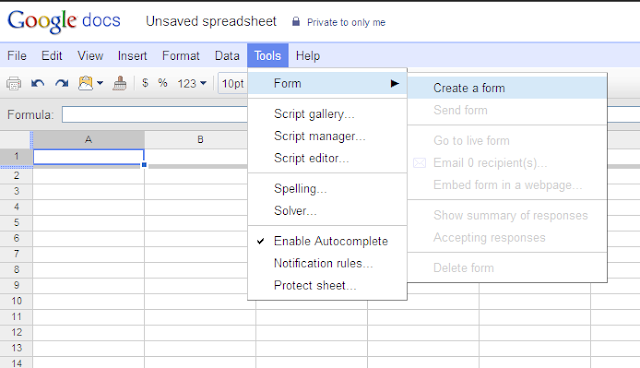This screenshot has height=368, width=640.
Task: Select column B header
Action: coord(200,140)
